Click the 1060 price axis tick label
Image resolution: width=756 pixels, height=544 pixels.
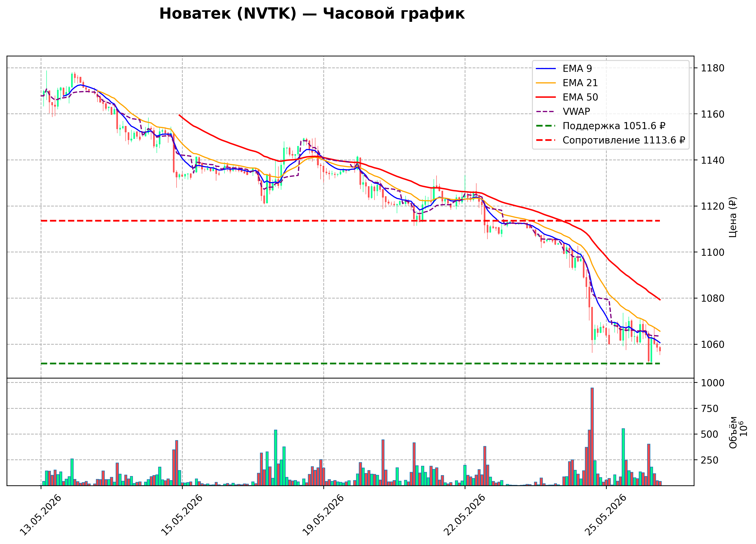click(713, 344)
